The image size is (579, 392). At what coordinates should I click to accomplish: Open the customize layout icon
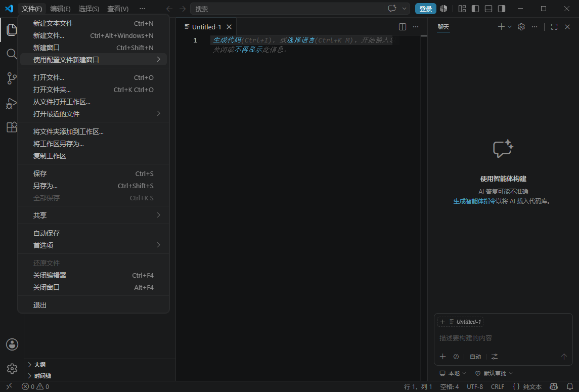[x=462, y=9]
